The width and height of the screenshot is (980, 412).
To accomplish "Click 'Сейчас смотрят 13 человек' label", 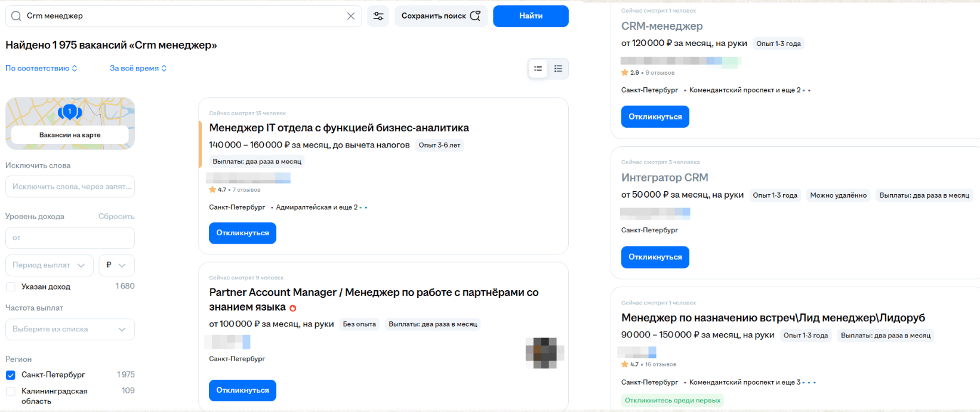I will coord(247,113).
